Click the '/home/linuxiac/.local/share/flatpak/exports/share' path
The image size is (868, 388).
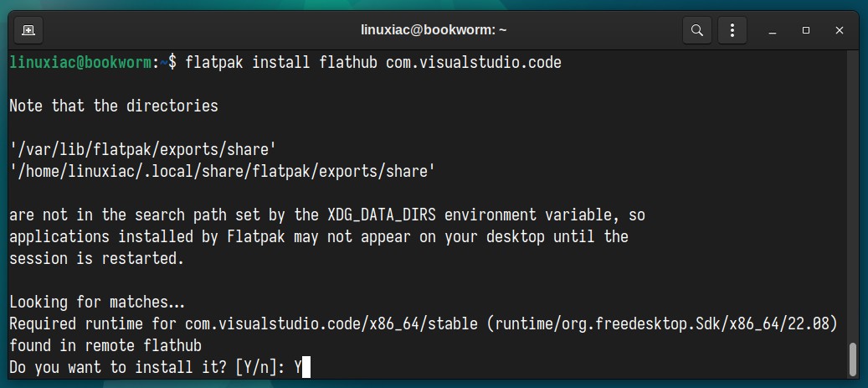point(222,171)
